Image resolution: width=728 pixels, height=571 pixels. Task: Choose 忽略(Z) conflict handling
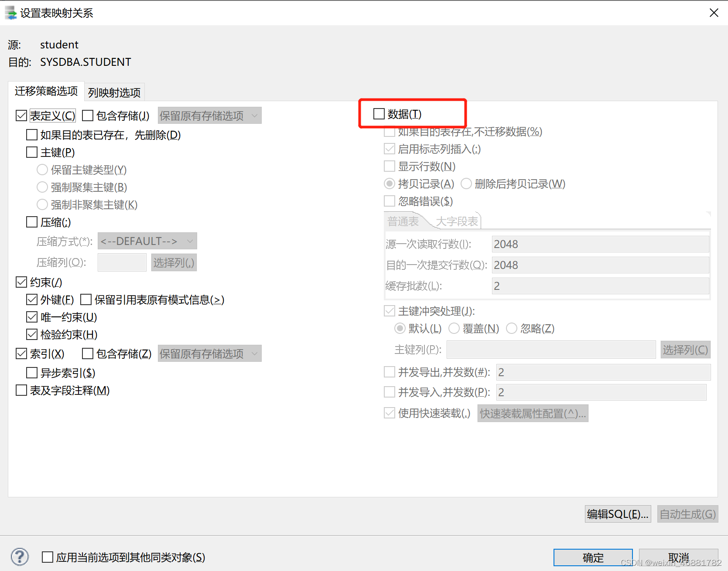[512, 328]
